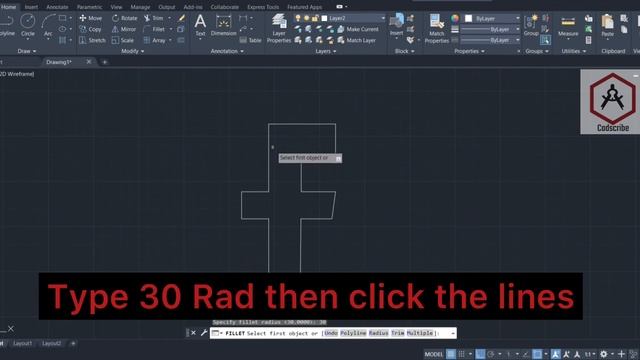Image resolution: width=640 pixels, height=360 pixels.
Task: Toggle snap mode in status bar
Action: coord(462,354)
